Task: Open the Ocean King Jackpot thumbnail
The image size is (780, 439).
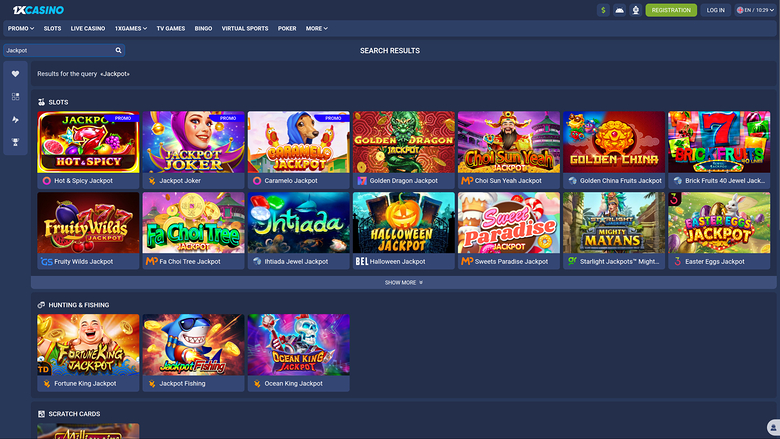Action: pyautogui.click(x=298, y=345)
